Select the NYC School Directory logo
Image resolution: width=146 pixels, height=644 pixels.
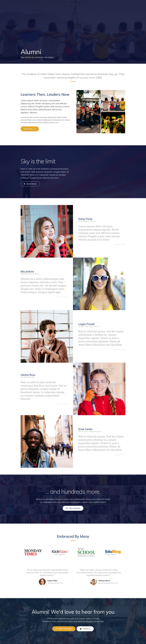point(86,552)
